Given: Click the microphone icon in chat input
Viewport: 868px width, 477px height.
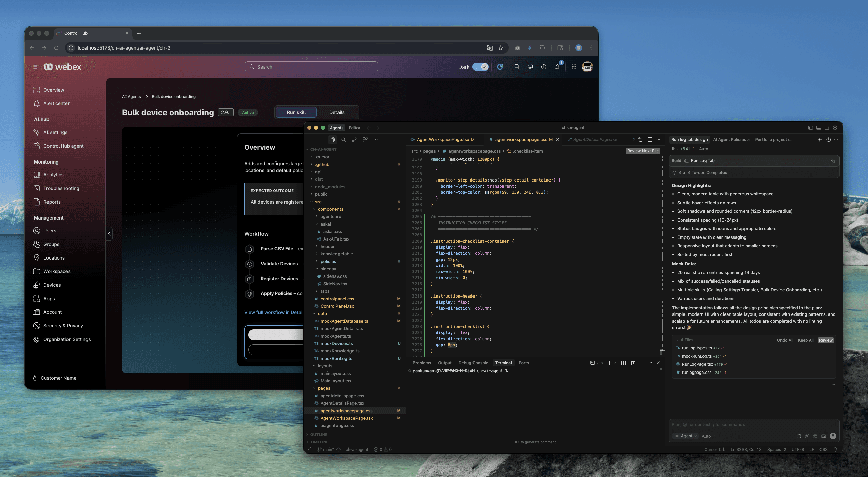Looking at the screenshot, I should point(833,436).
